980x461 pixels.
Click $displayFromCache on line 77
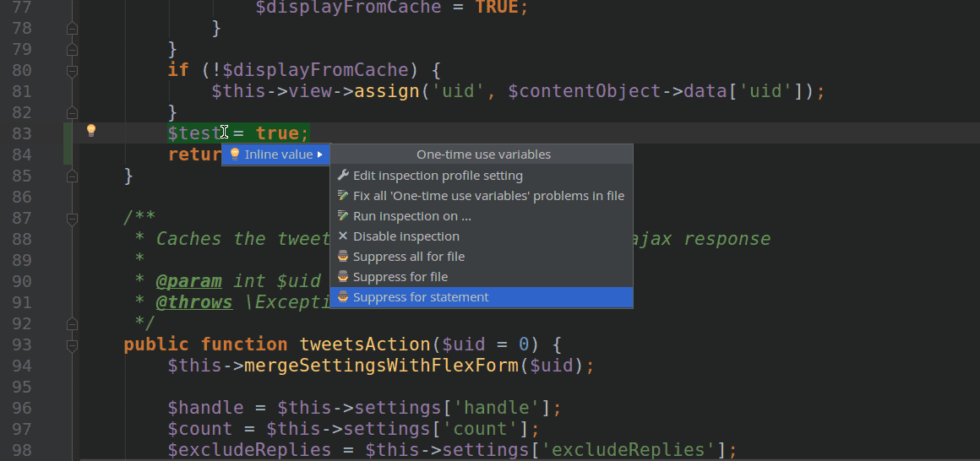tap(348, 8)
